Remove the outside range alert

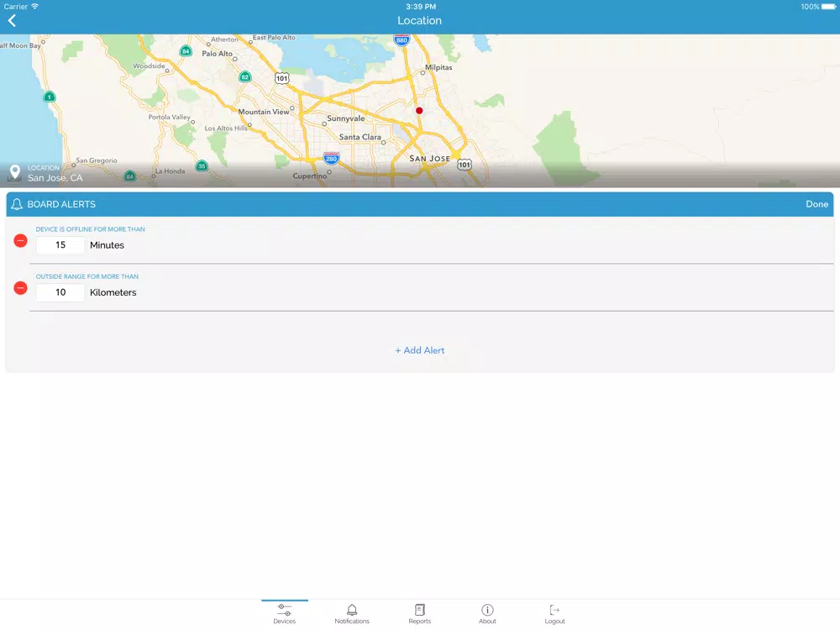tap(20, 288)
